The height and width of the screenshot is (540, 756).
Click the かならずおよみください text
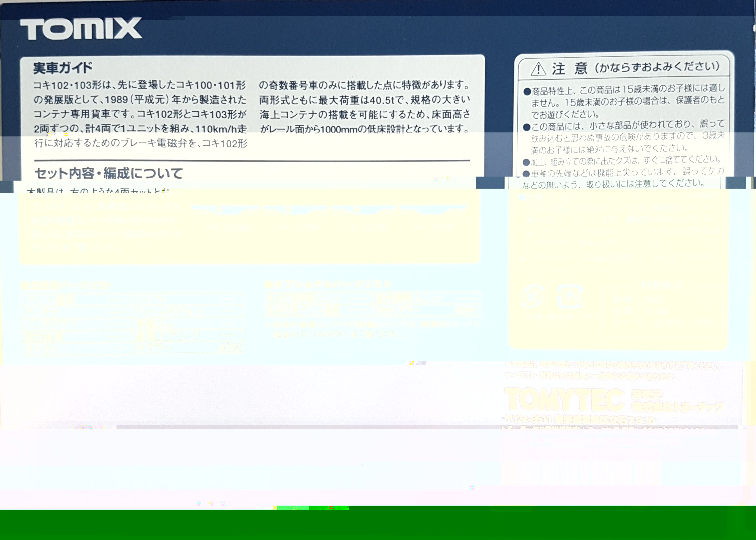(657, 67)
